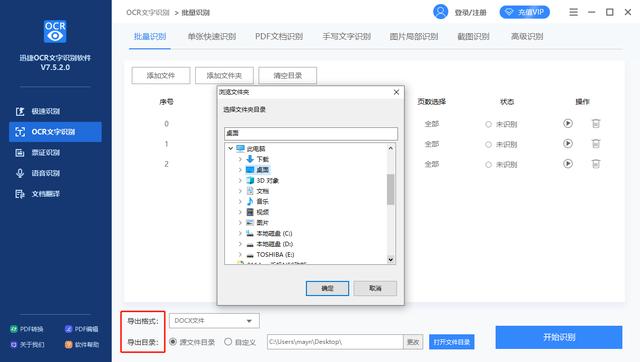Viewport: 640px width, 362px height.
Task: Switch to the 单张快速识别 tab
Action: [212, 36]
